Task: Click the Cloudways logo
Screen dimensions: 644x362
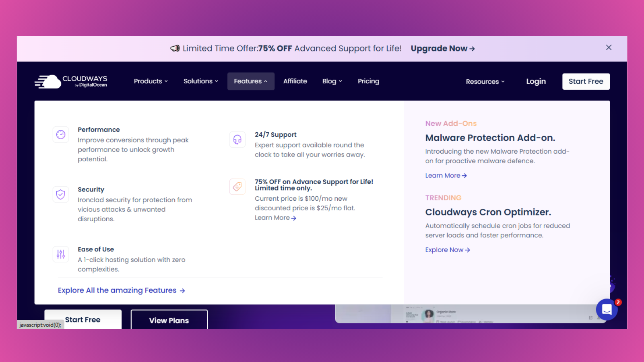Action: click(x=71, y=81)
